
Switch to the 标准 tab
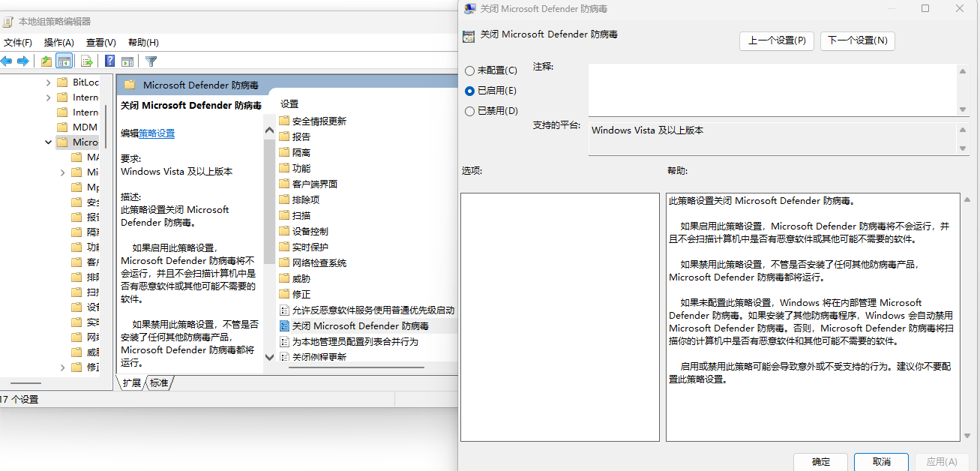coord(159,382)
